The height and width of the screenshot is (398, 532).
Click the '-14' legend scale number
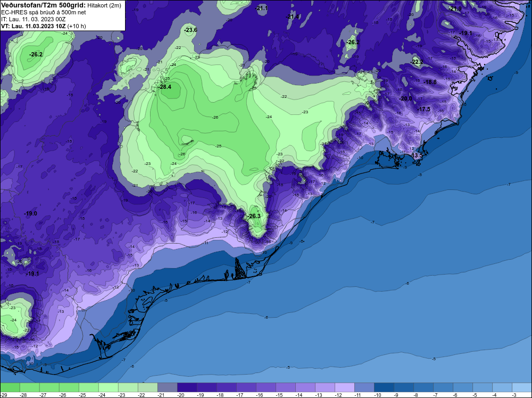(299, 395)
